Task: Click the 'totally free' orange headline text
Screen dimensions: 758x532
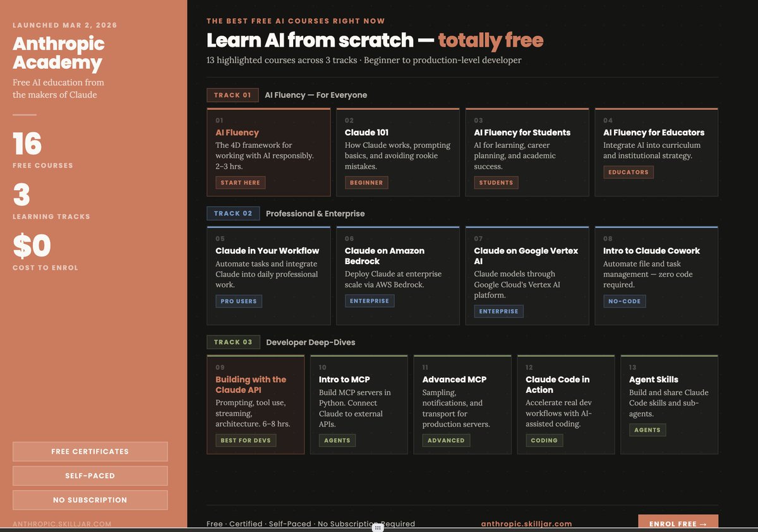Action: pyautogui.click(x=491, y=40)
